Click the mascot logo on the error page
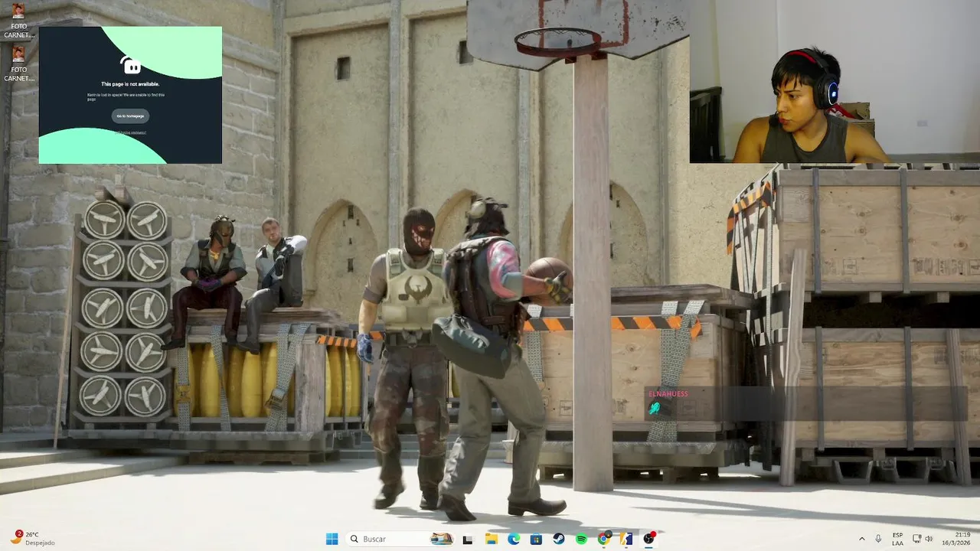The height and width of the screenshot is (551, 980). 130,66
